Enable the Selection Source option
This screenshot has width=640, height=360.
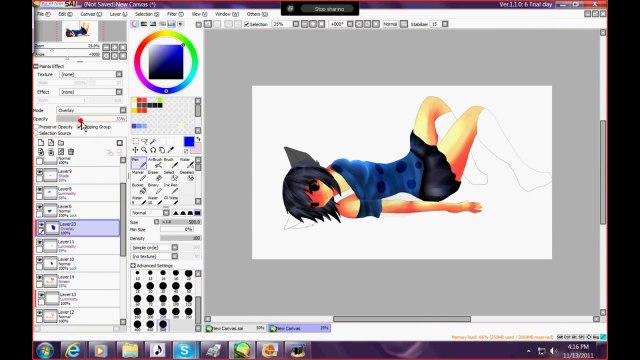point(36,133)
